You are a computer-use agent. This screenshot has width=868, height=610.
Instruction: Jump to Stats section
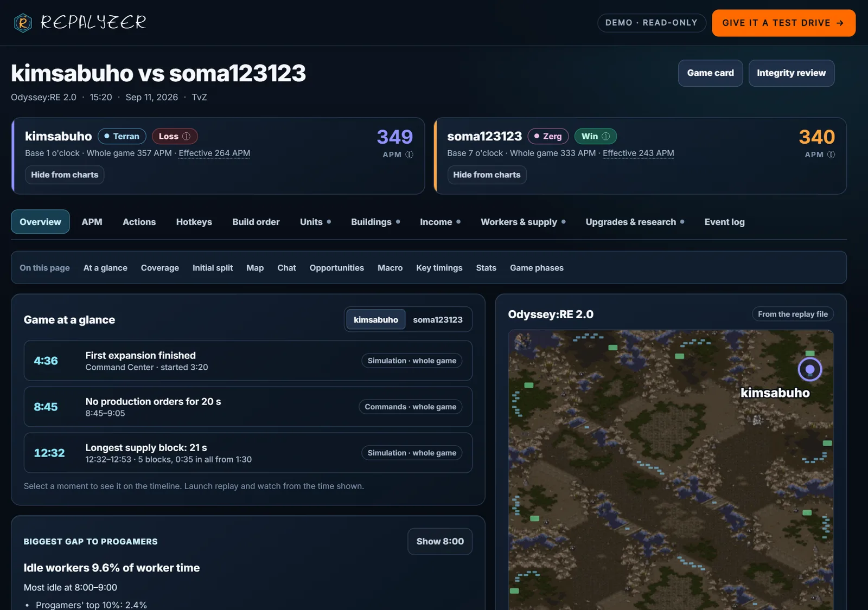pyautogui.click(x=486, y=268)
